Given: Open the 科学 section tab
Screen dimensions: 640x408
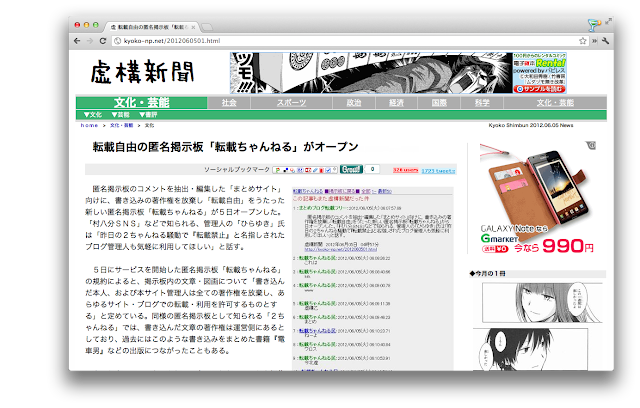Looking at the screenshot, I should pyautogui.click(x=482, y=103).
